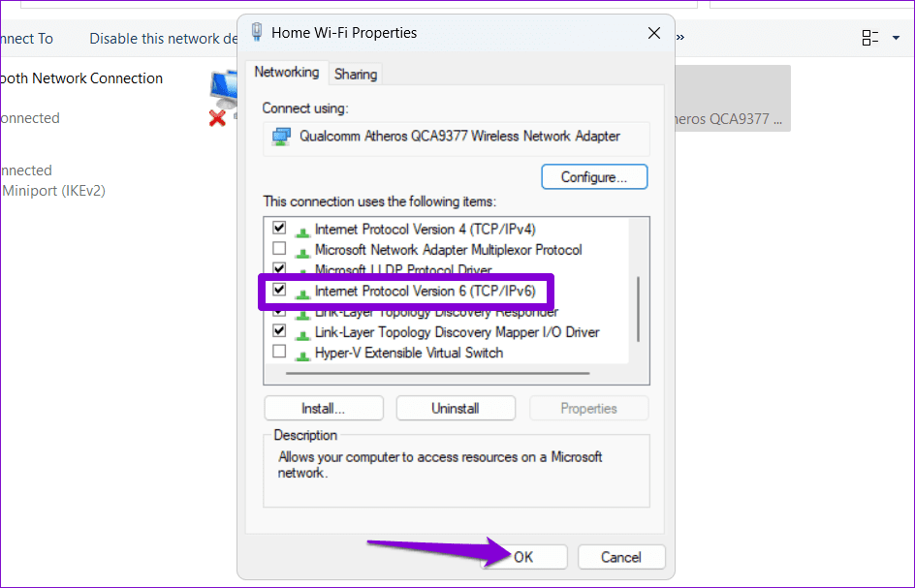Enable Hyper-V Extensible Virtual Switch checkbox
Screen dimensions: 915x588
click(279, 352)
